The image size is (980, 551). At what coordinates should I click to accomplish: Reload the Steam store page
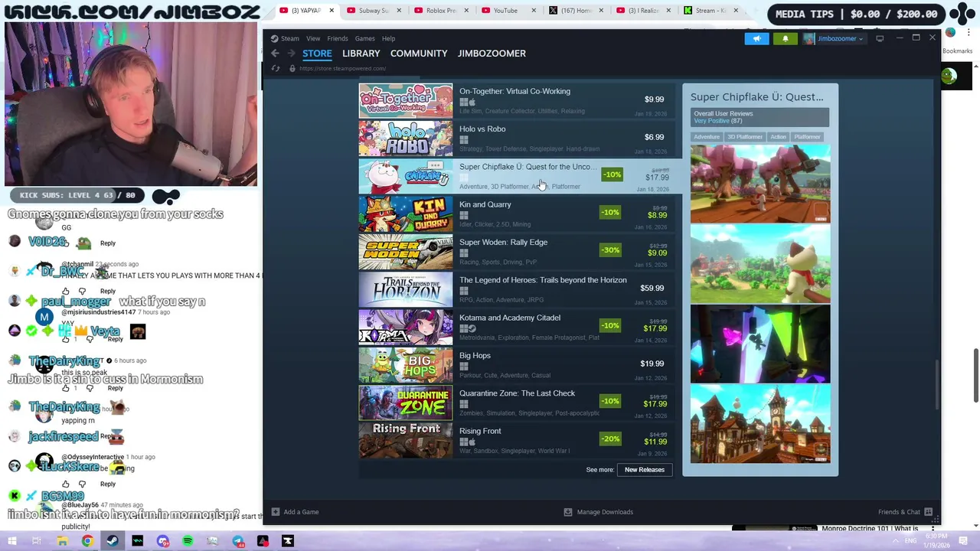pos(276,68)
